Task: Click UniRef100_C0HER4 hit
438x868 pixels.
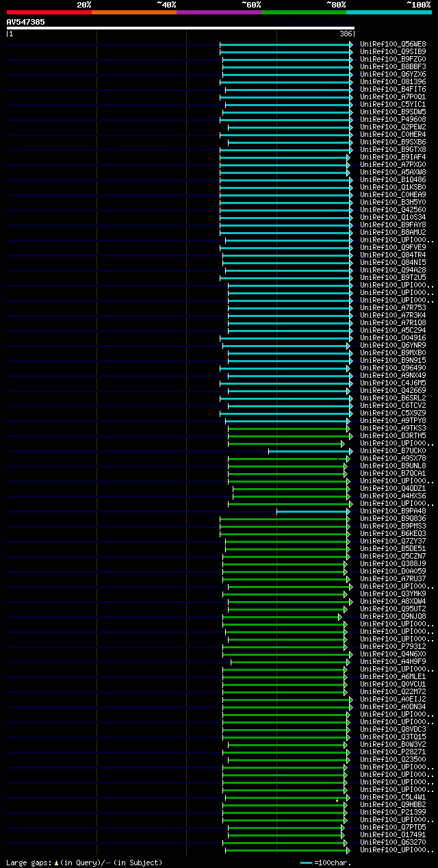Action: (x=394, y=134)
